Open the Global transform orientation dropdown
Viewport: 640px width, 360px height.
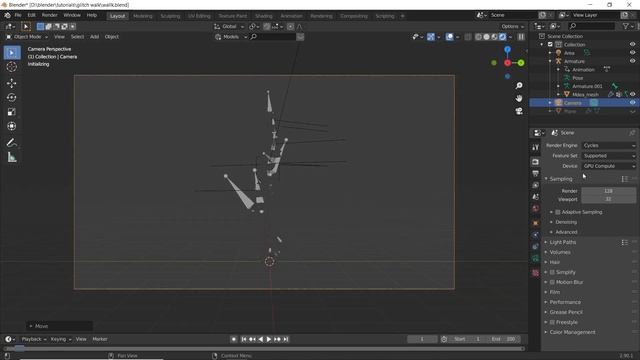point(229,27)
